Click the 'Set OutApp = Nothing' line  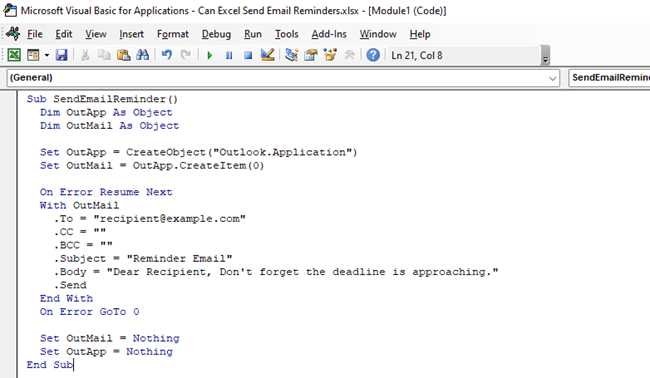106,351
